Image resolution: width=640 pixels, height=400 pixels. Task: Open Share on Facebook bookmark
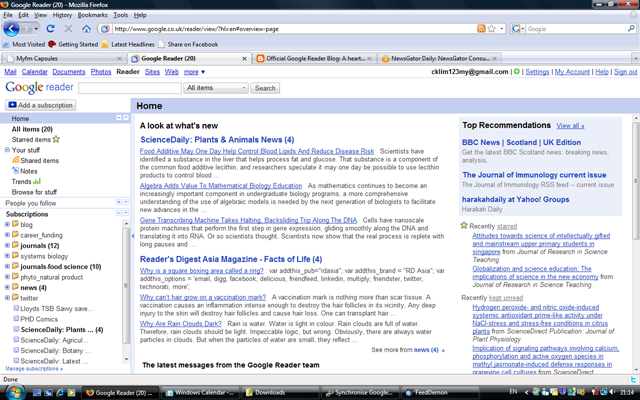click(x=188, y=44)
